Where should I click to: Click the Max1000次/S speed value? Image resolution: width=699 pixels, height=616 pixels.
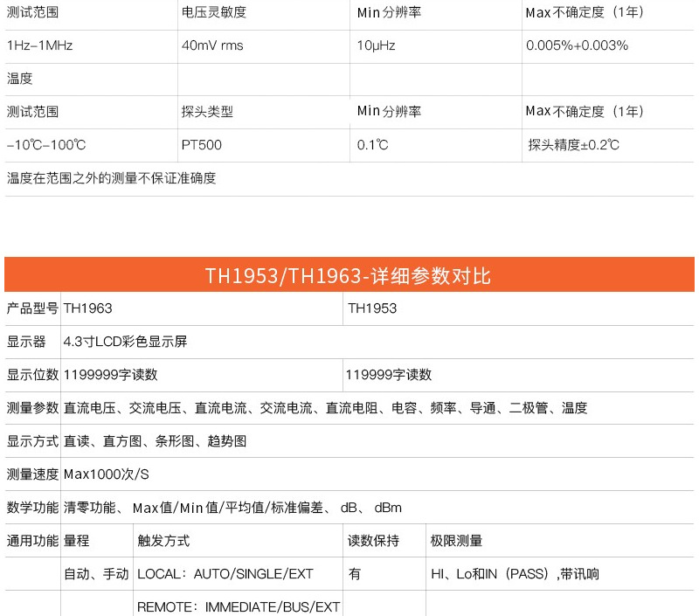pyautogui.click(x=106, y=474)
